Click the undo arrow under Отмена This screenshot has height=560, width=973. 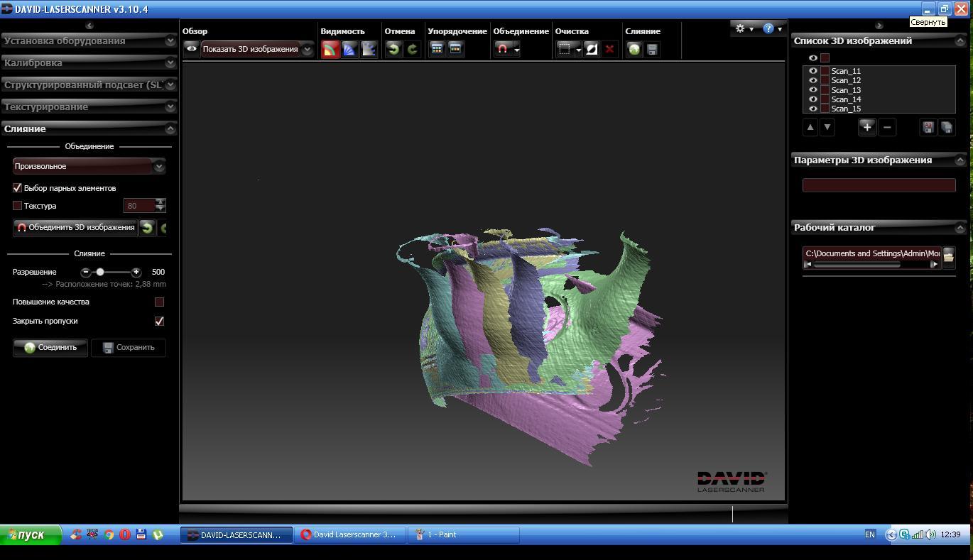[x=393, y=49]
